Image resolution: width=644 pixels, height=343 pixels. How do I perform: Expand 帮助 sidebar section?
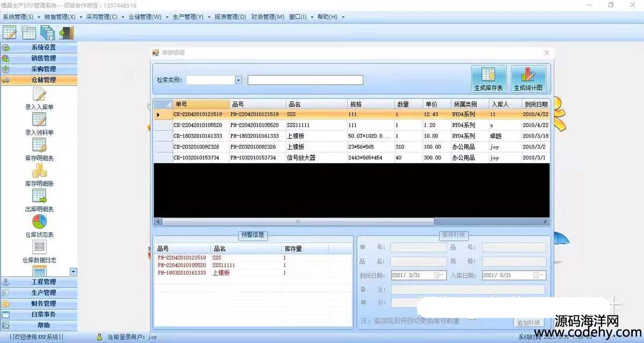pos(39,325)
